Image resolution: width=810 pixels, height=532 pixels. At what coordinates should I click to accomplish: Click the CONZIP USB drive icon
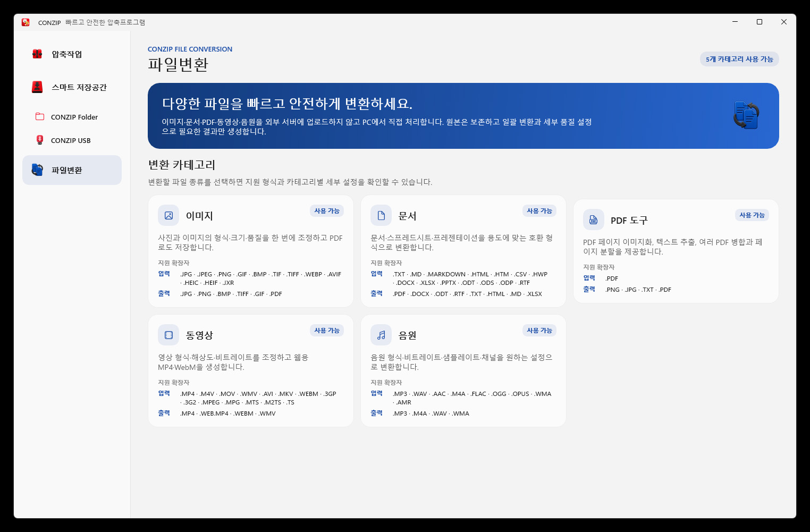(x=40, y=140)
